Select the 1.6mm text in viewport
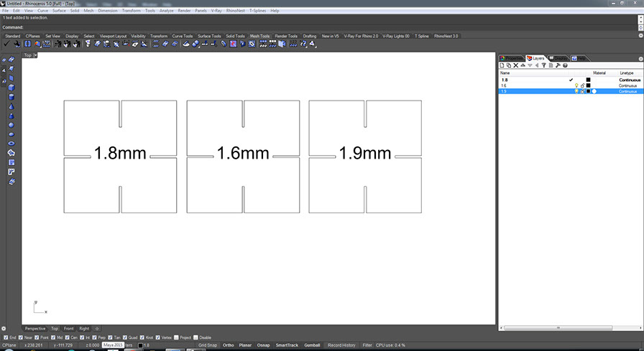 pos(243,153)
